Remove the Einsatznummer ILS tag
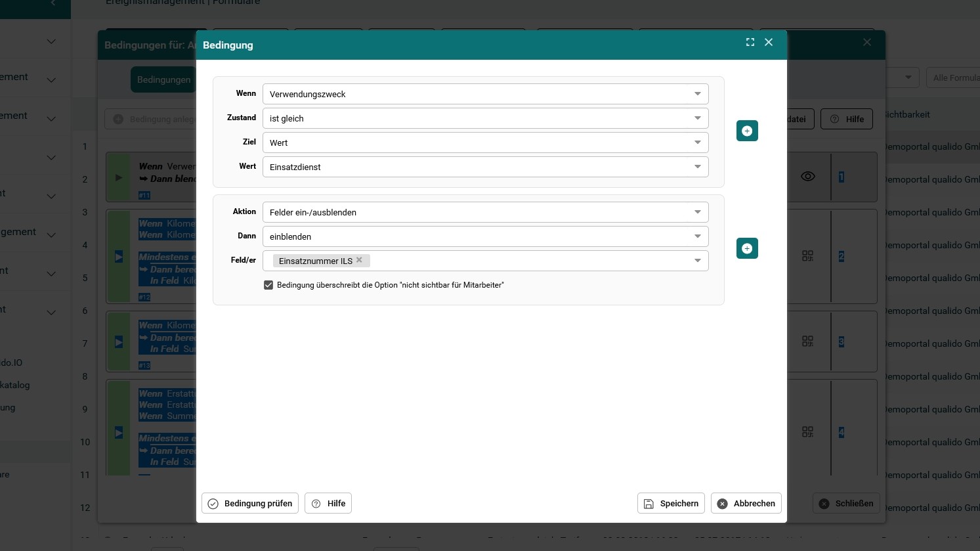Viewport: 980px width, 551px height. point(359,260)
